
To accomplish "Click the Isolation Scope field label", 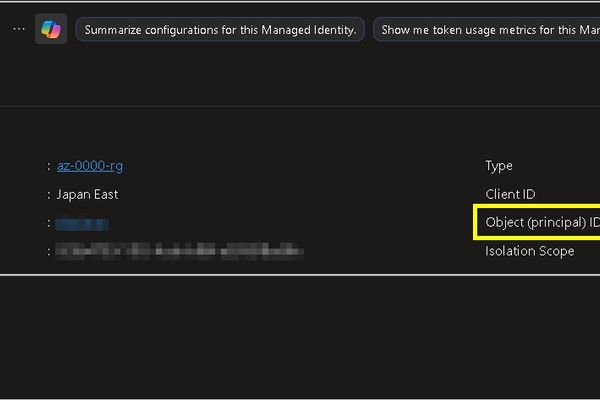I will coord(530,251).
